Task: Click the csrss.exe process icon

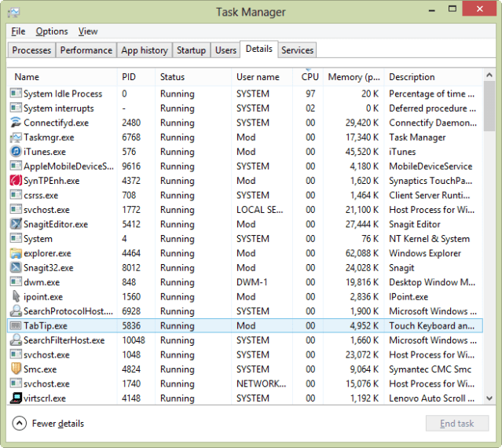Action: click(16, 195)
